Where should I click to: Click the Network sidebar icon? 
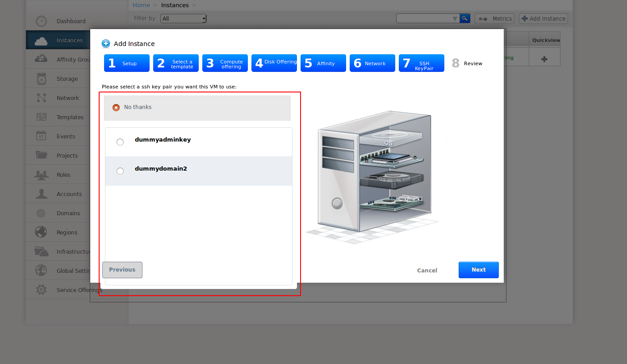41,98
